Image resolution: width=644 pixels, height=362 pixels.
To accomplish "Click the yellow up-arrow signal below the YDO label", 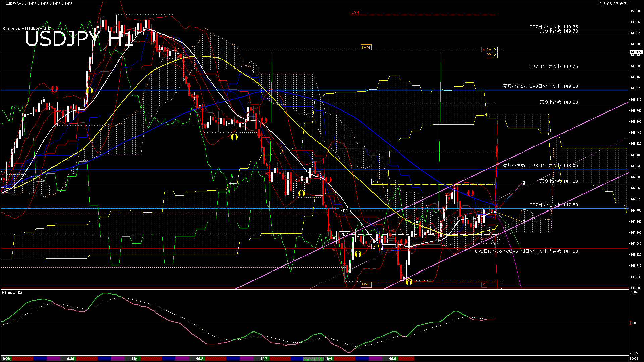I will coord(358,254).
